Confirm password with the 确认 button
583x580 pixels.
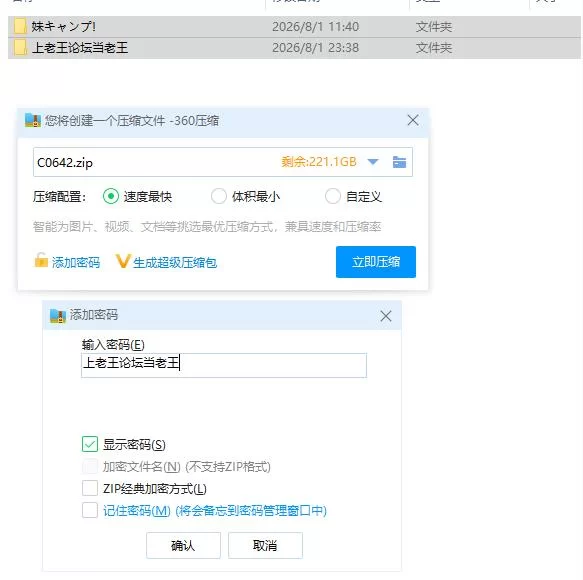(x=183, y=545)
